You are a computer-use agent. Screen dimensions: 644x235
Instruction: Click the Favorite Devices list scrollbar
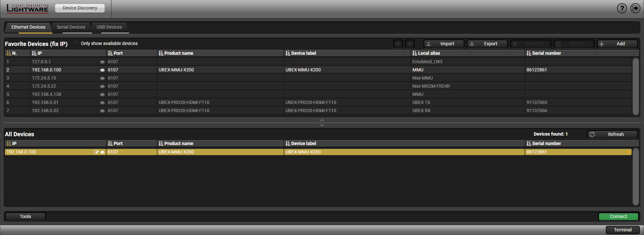[636, 86]
